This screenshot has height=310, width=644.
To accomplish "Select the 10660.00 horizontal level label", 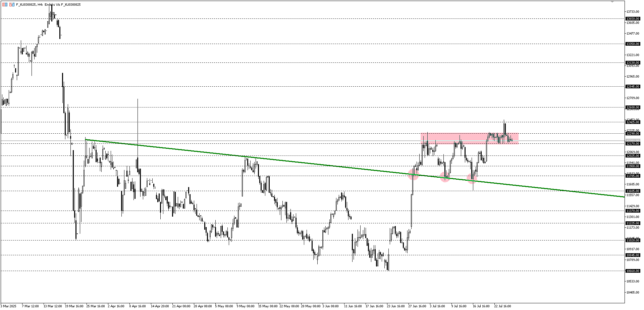I will tap(633, 271).
